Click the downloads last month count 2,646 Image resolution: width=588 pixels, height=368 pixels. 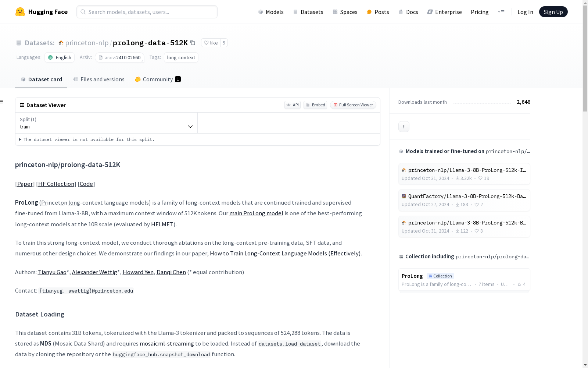523,102
